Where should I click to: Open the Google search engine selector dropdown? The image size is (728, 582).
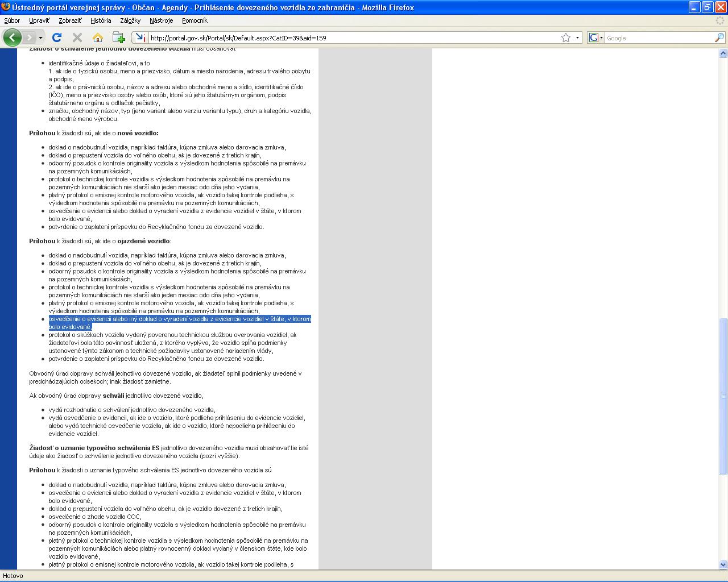595,38
